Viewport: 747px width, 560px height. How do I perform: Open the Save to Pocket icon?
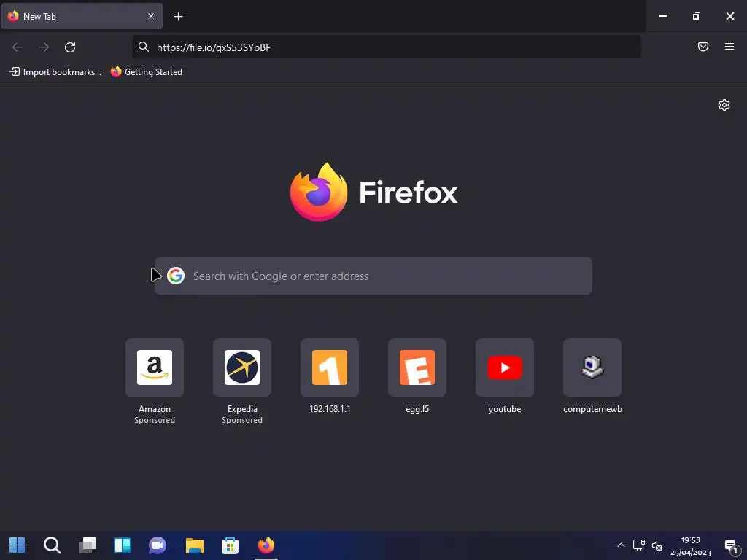tap(703, 47)
